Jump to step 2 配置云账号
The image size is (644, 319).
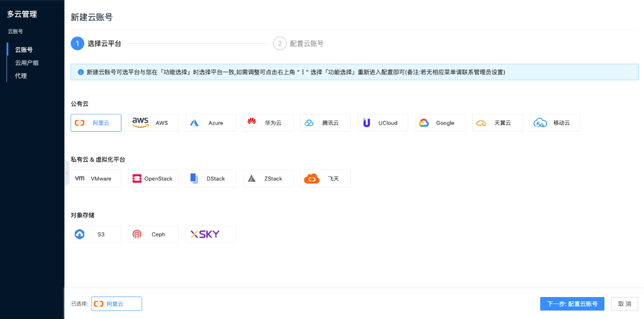pos(298,43)
